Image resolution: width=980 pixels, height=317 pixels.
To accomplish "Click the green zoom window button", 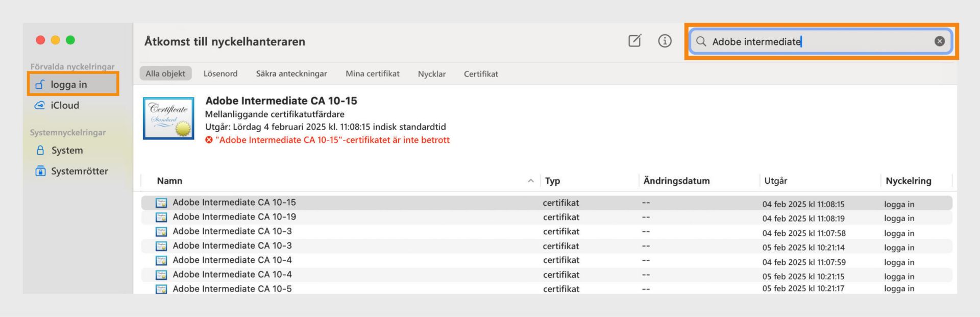I will point(70,40).
